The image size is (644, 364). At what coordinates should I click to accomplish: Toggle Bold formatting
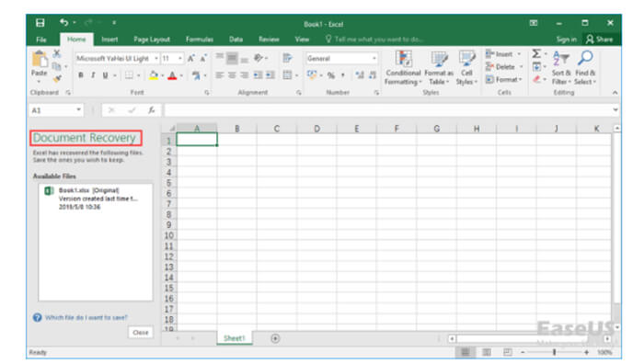point(81,75)
